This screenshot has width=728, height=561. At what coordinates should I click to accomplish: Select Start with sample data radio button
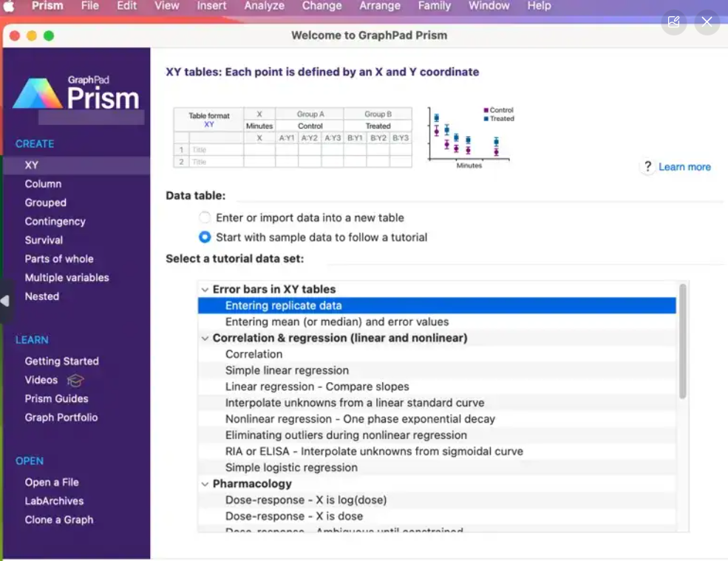[x=205, y=237]
